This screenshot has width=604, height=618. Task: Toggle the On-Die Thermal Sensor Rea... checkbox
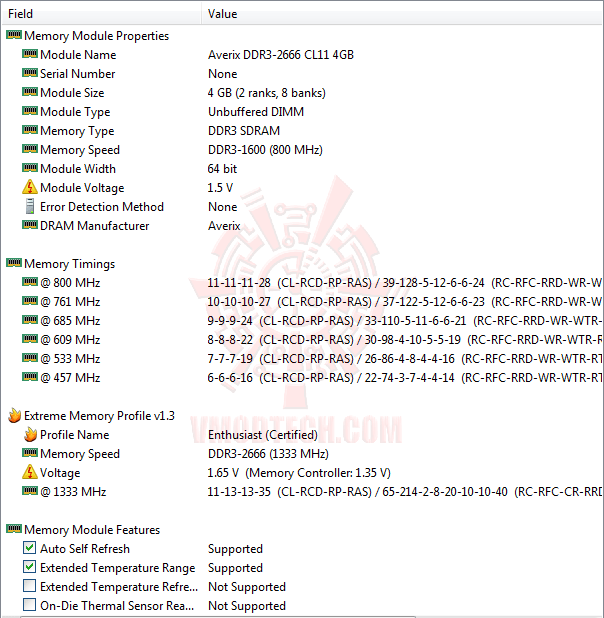point(30,605)
